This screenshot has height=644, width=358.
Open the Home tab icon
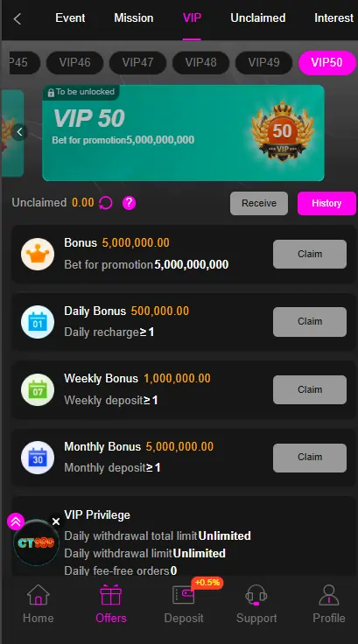(39, 595)
